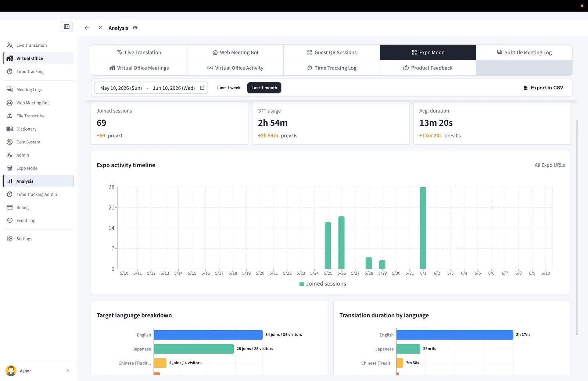Viewport: 588px width, 381px height.
Task: Close the Analysis page with the X icon
Action: (x=100, y=28)
